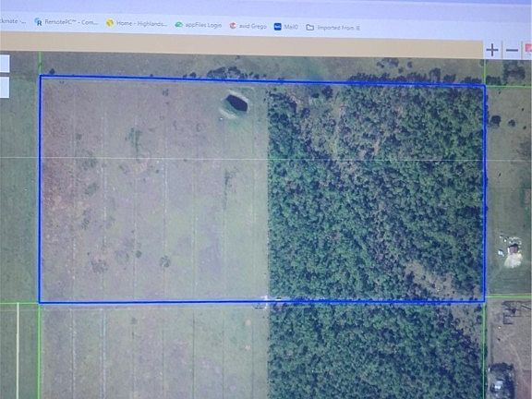
Task: Open the Home - Highlands bookmark
Action: pyautogui.click(x=137, y=23)
